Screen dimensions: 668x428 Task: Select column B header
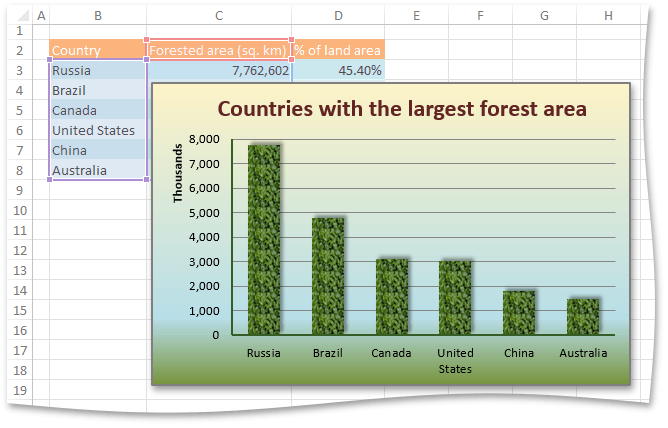tap(98, 16)
